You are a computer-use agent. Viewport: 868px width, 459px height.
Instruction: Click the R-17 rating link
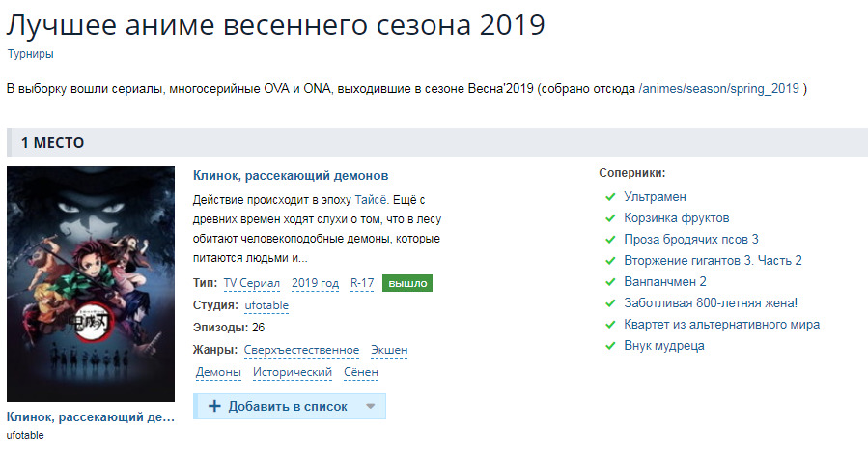362,283
